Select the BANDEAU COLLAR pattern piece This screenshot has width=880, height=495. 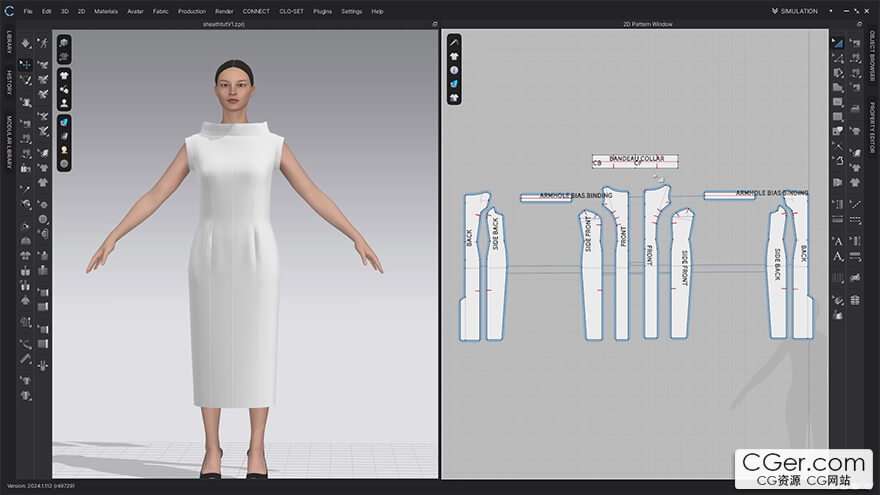635,162
